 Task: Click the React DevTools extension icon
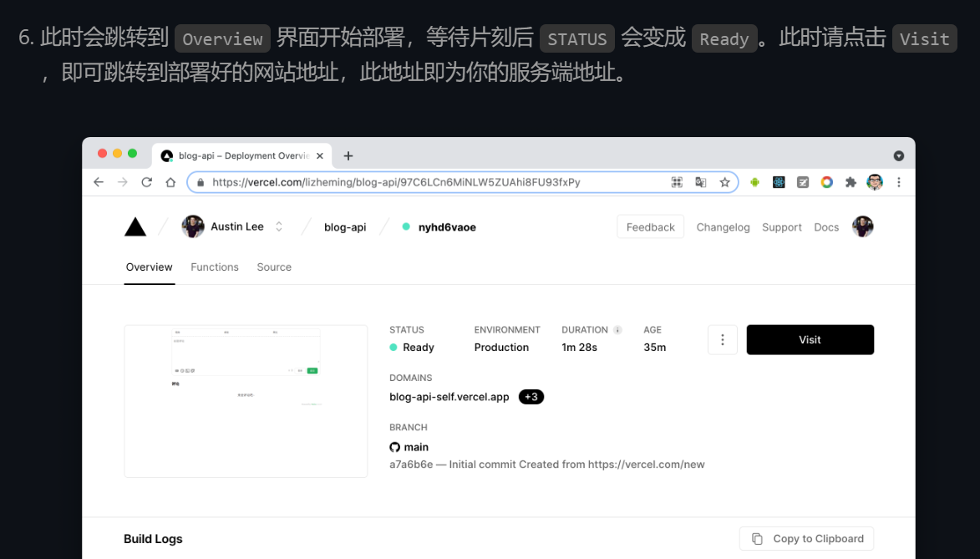pos(779,182)
